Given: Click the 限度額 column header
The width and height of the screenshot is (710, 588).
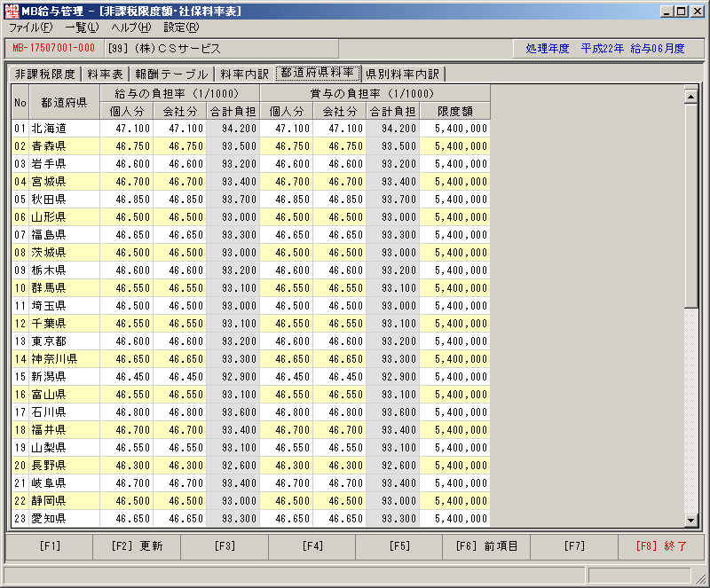Looking at the screenshot, I should point(454,112).
